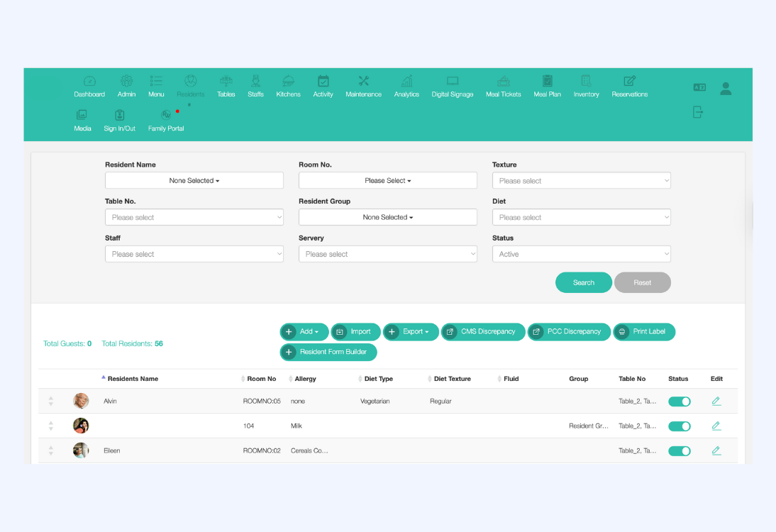The height and width of the screenshot is (532, 776).
Task: Click the Resident Form Builder button
Action: coord(328,352)
